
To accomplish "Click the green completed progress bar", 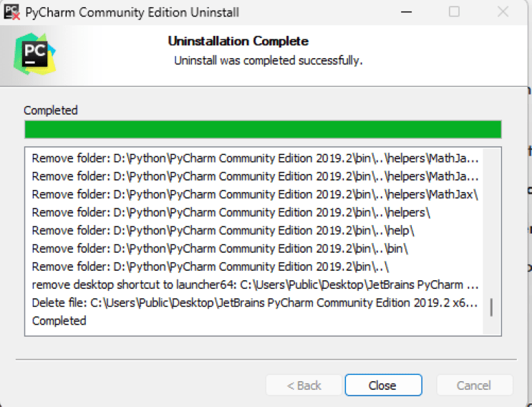I will coord(263,130).
